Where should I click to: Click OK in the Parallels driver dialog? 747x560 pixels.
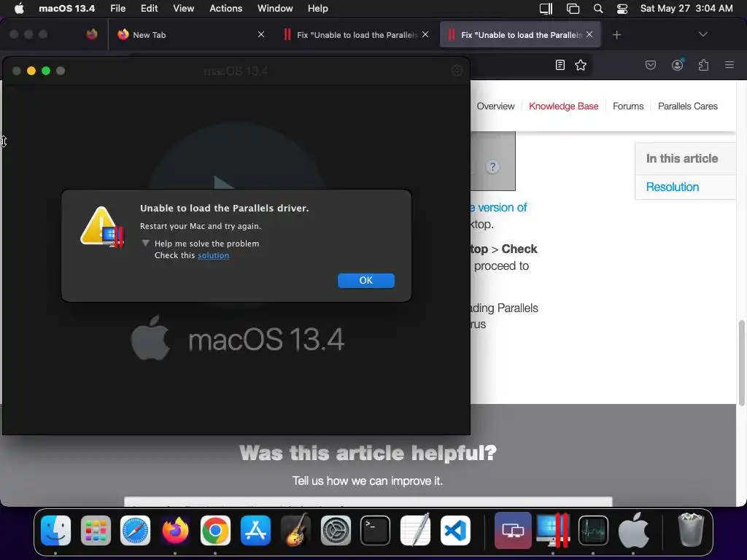(365, 281)
